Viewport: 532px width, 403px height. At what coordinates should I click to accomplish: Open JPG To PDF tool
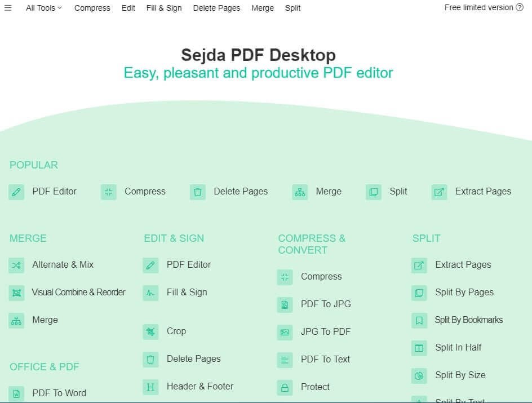[x=325, y=332]
